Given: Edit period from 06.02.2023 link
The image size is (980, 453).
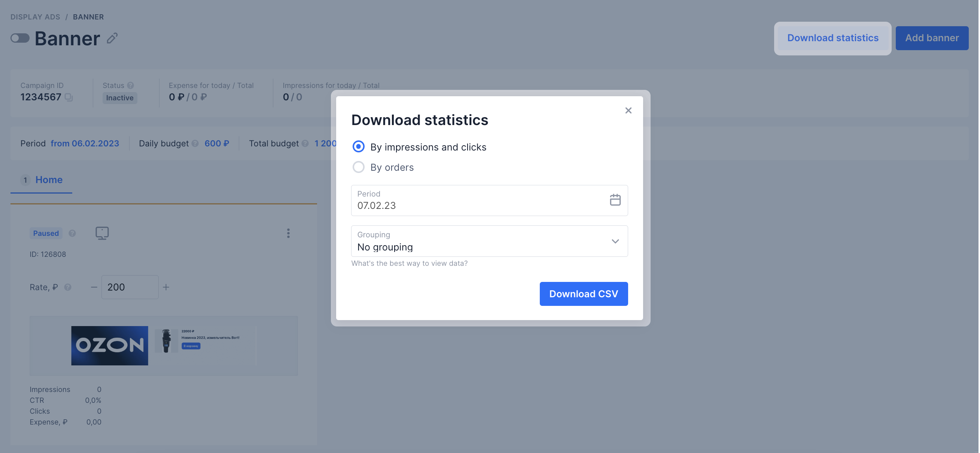Looking at the screenshot, I should click(85, 143).
